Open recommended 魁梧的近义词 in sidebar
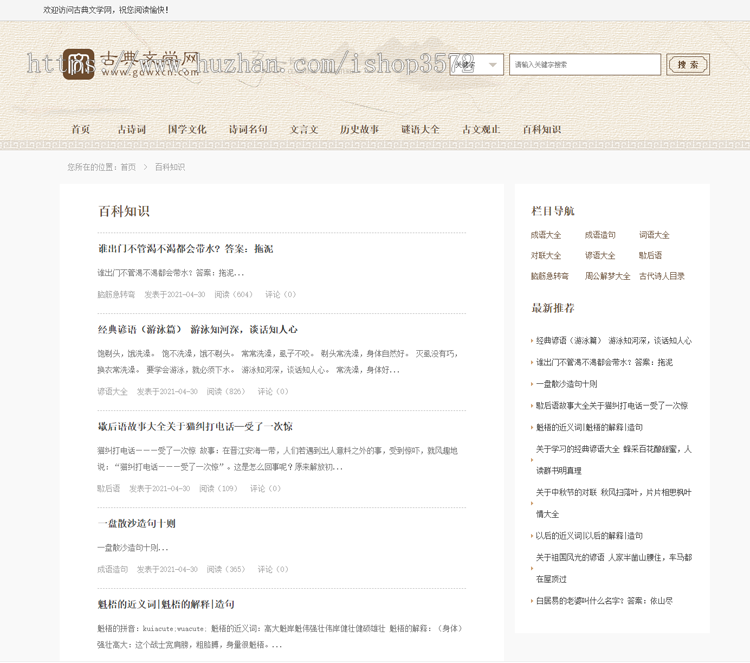 589,427
